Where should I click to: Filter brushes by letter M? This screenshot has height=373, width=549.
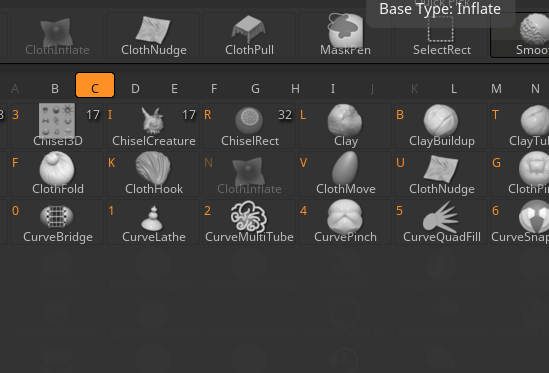[496, 89]
